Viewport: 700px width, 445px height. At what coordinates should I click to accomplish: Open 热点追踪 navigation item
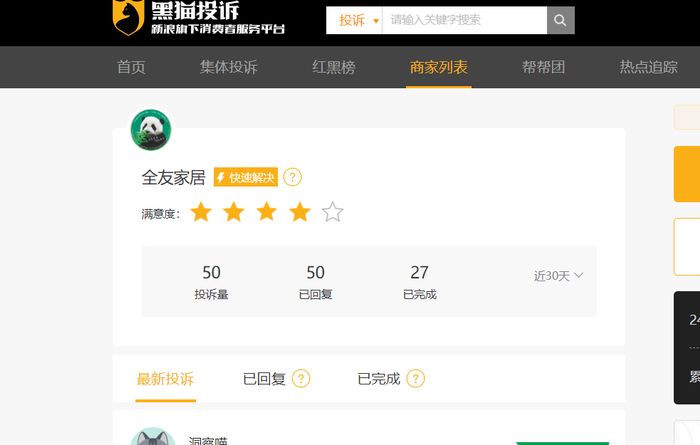pos(648,67)
